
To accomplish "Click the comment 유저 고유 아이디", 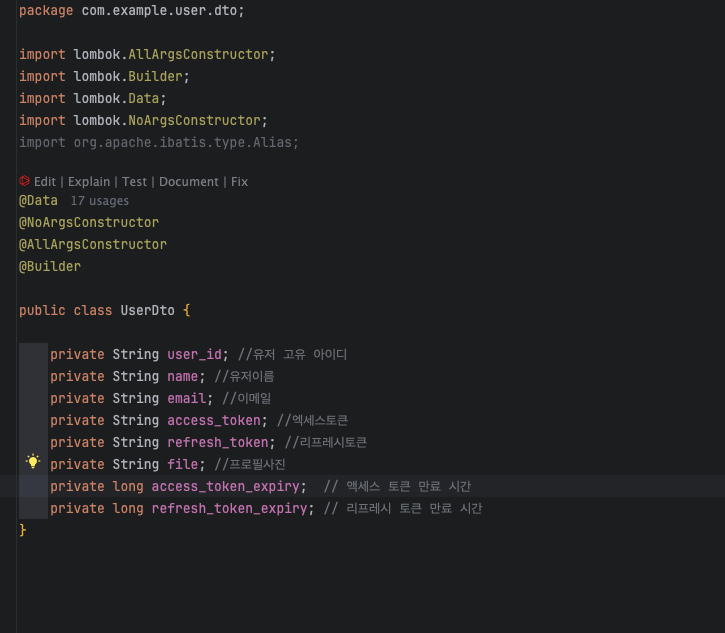I will point(292,354).
